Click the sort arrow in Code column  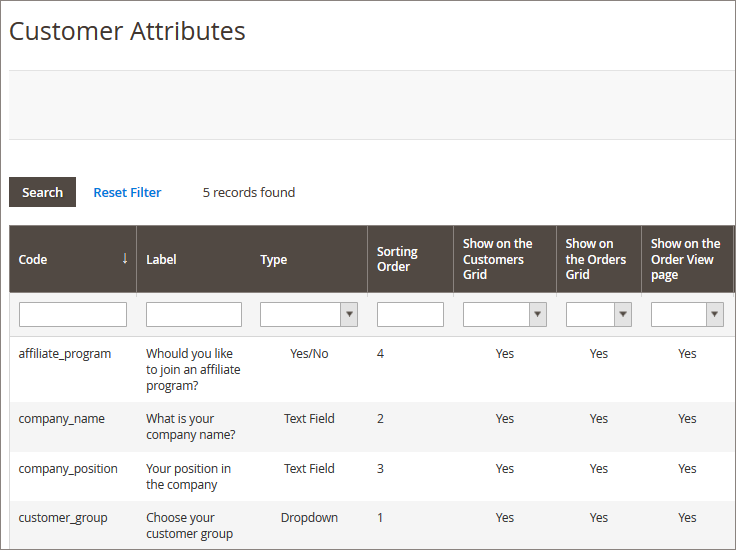tap(125, 258)
